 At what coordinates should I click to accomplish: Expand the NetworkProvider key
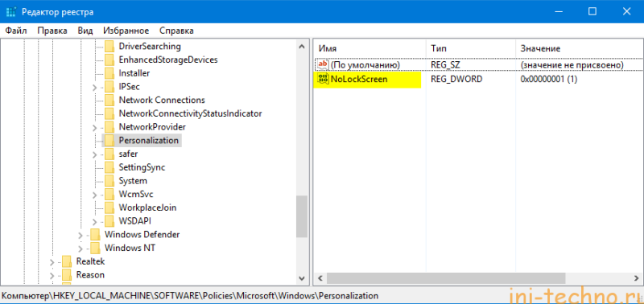pyautogui.click(x=94, y=127)
